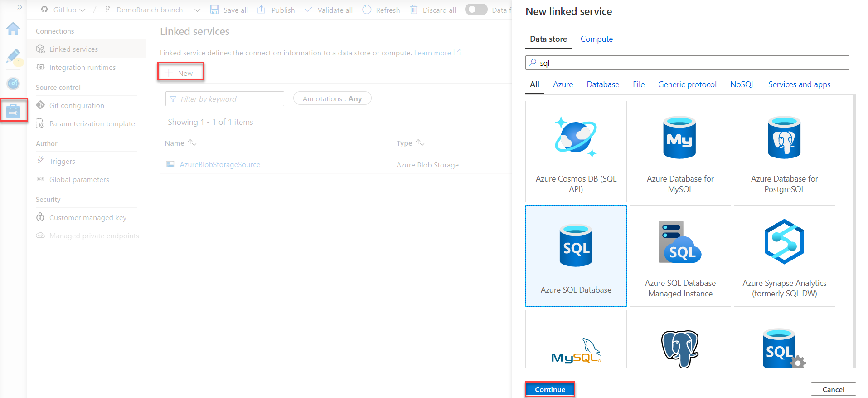
Task: Open the GitHub repository dropdown
Action: pyautogui.click(x=63, y=10)
